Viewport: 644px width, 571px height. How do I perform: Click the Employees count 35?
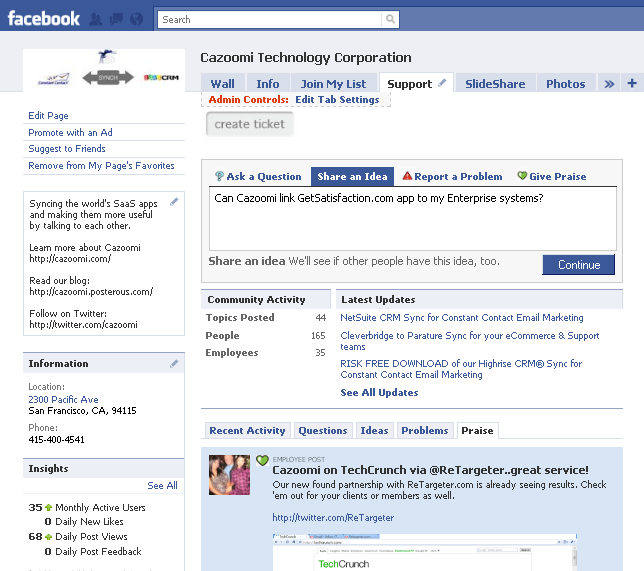pos(320,352)
